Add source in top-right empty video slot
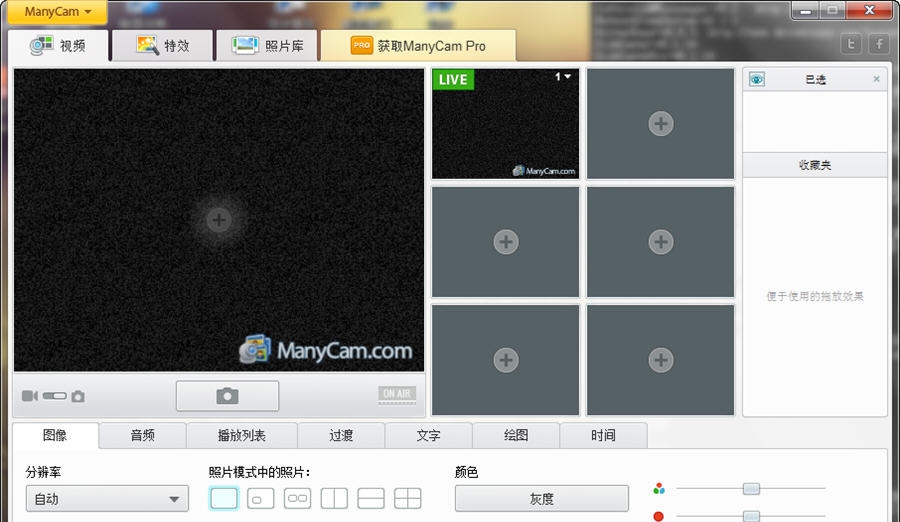 click(x=661, y=123)
